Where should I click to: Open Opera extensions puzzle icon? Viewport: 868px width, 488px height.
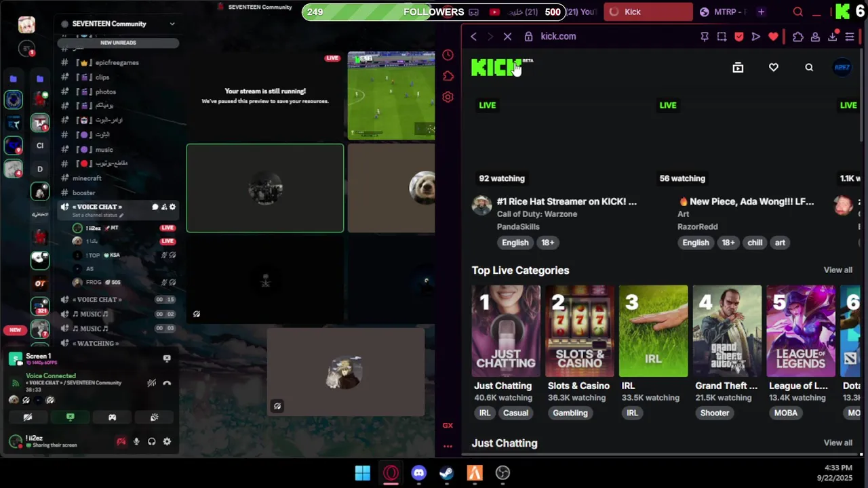(798, 37)
